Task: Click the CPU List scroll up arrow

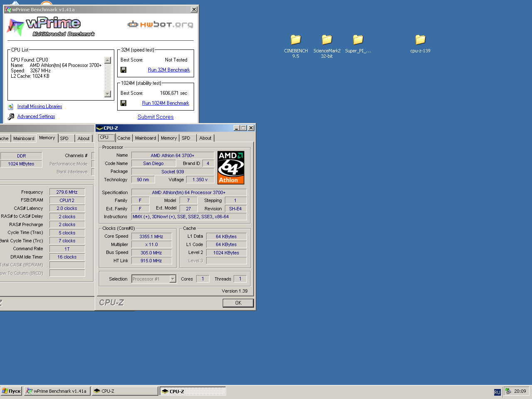Action: 108,60
